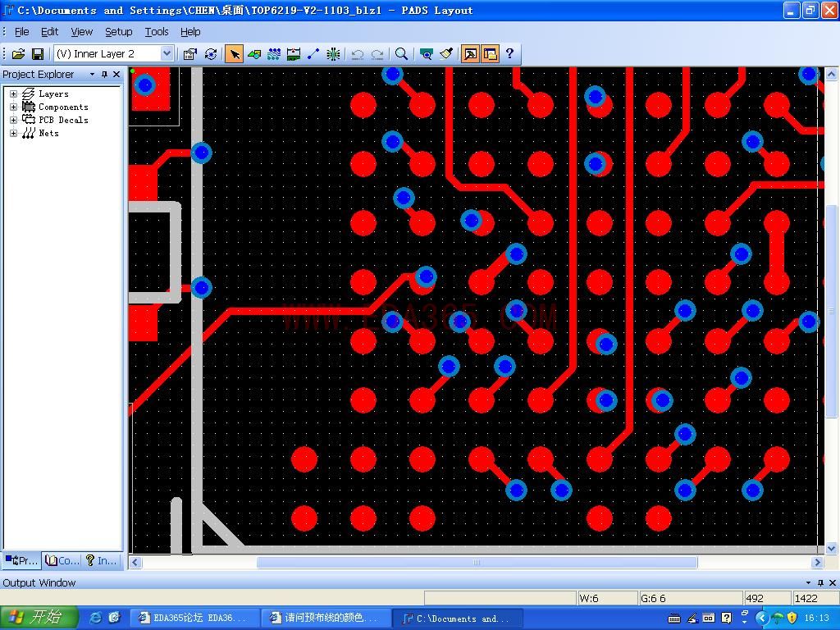Click the 1422 Y coordinate field

point(815,598)
